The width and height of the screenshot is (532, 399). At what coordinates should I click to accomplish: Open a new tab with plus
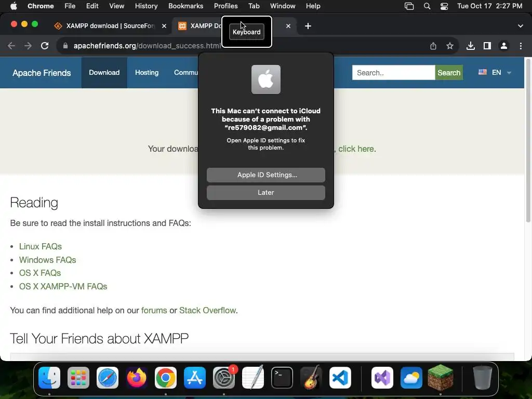(308, 26)
